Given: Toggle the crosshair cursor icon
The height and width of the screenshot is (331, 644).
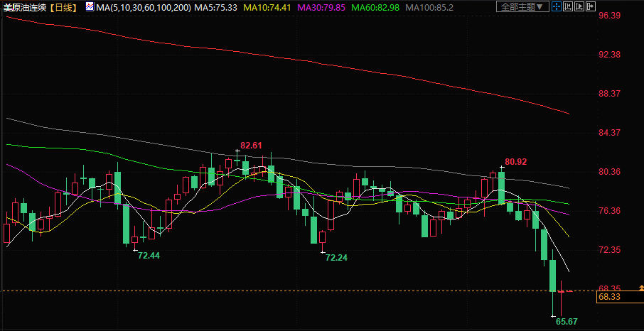Looking at the screenshot, I should click(557, 6).
